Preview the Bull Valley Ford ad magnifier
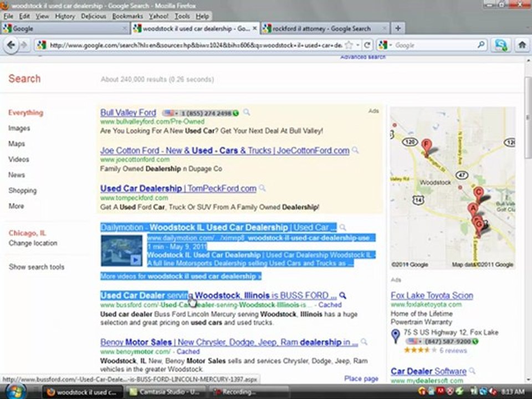The width and height of the screenshot is (532, 399). (247, 112)
